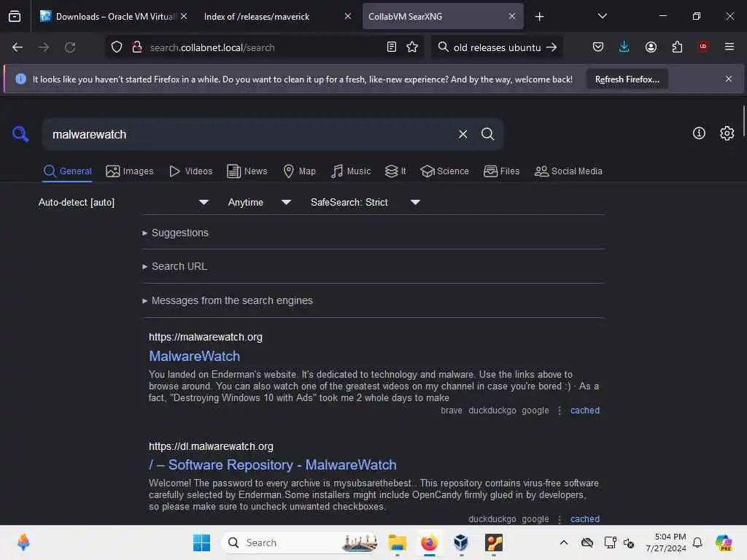This screenshot has height=560, width=747.
Task: Switch to Map search category
Action: [299, 171]
